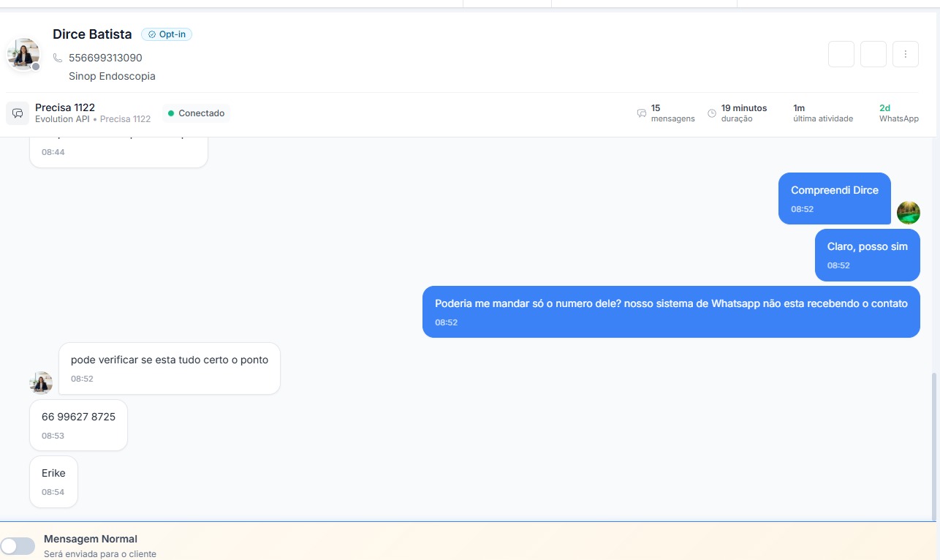Click the phone icon beside 556699313090
The height and width of the screenshot is (560, 940).
[58, 58]
